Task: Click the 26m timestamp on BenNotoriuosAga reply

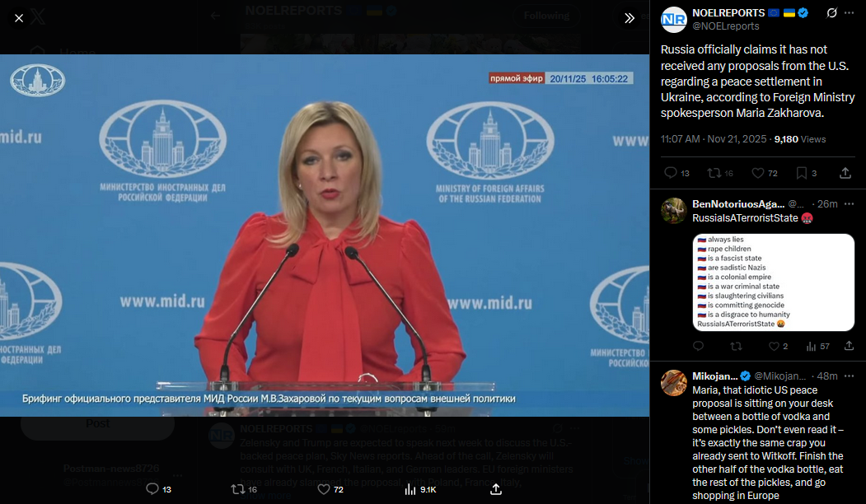Action: click(x=827, y=203)
